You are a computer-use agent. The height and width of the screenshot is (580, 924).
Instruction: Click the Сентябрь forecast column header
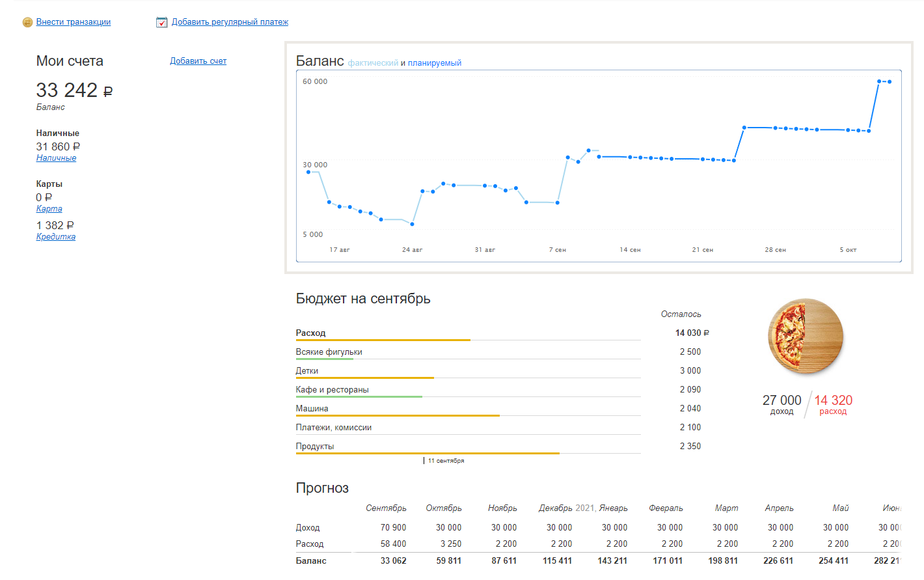[386, 508]
